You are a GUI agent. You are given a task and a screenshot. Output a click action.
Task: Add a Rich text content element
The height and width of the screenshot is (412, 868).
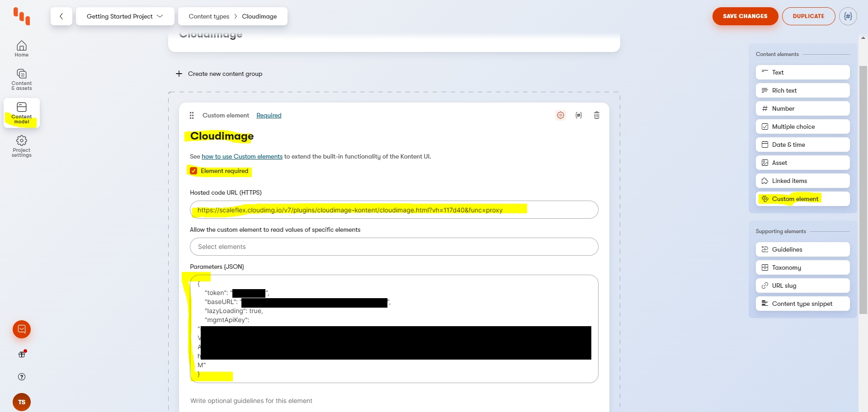(x=802, y=90)
